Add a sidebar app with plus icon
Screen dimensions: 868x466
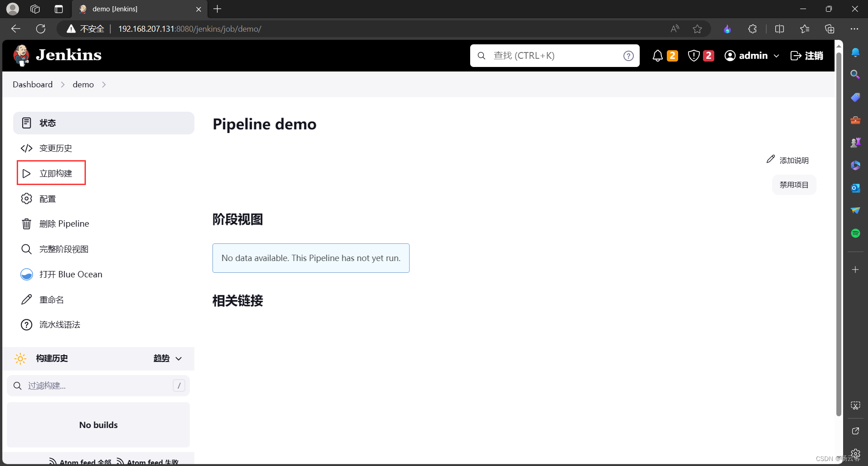(x=855, y=270)
